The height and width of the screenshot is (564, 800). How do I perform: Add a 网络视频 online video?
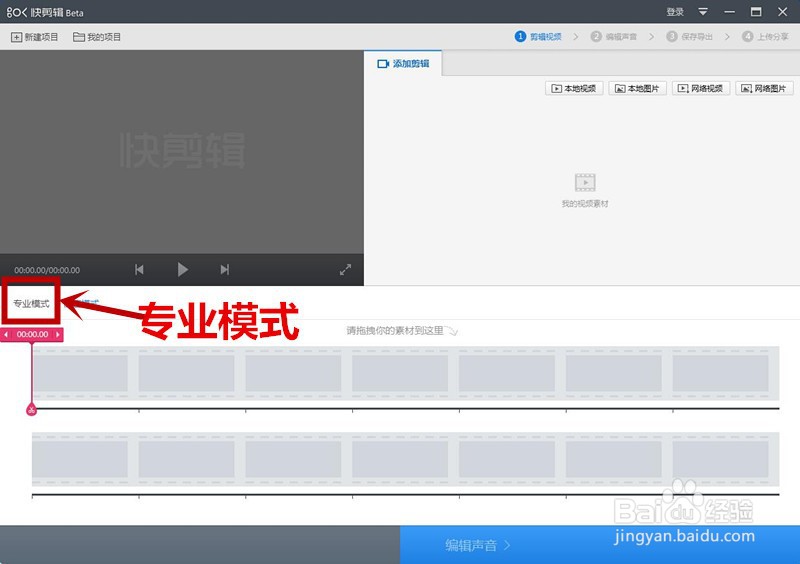click(701, 88)
